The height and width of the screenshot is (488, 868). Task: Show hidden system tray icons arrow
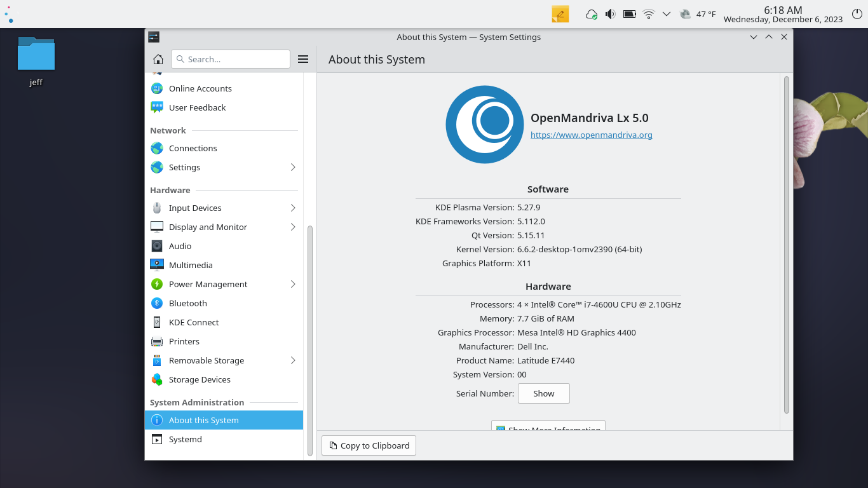tap(667, 14)
